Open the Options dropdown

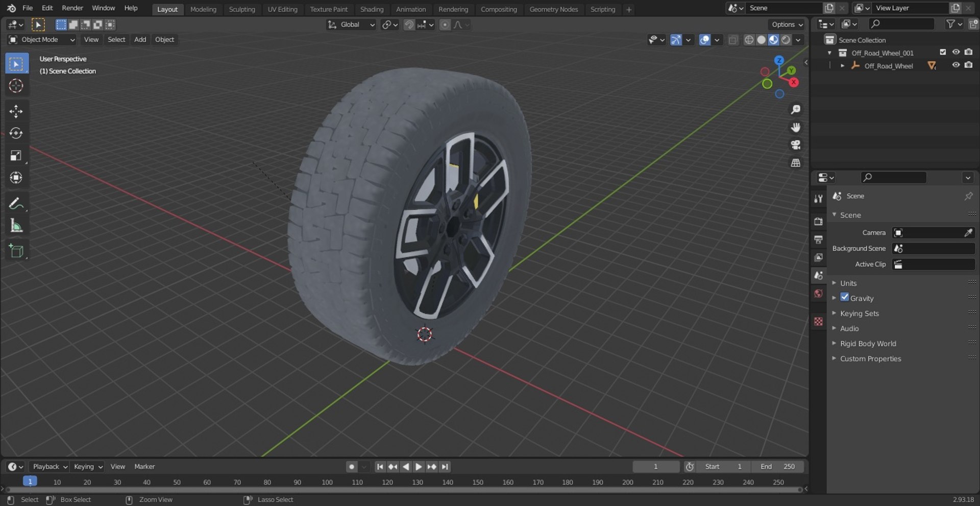pyautogui.click(x=787, y=25)
